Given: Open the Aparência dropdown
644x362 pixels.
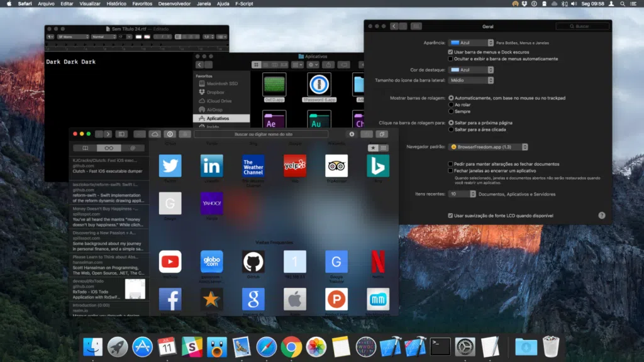Looking at the screenshot, I should pos(471,43).
